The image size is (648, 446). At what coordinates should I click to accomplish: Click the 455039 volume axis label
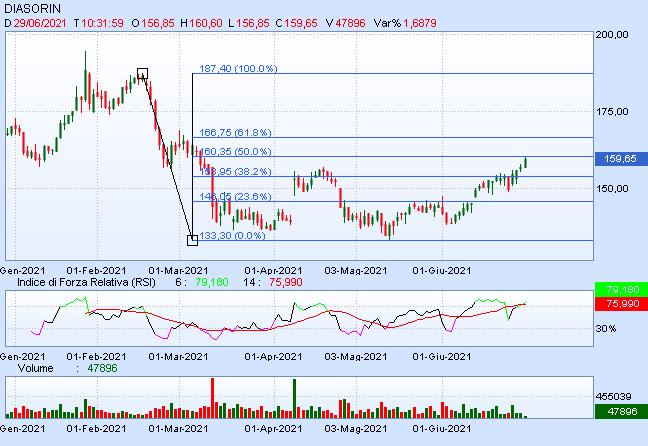point(613,397)
